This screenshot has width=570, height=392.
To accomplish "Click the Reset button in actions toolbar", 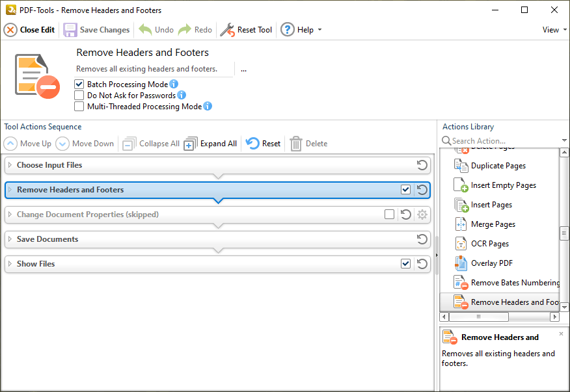I will point(263,144).
